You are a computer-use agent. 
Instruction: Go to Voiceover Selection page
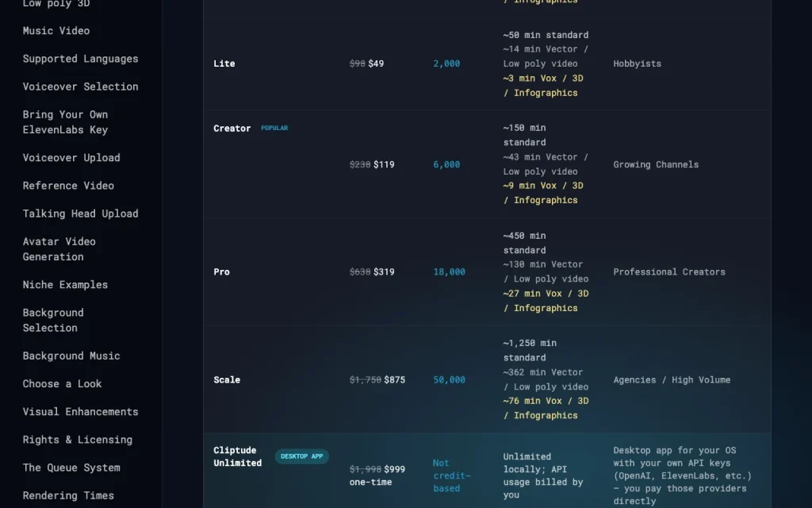80,87
